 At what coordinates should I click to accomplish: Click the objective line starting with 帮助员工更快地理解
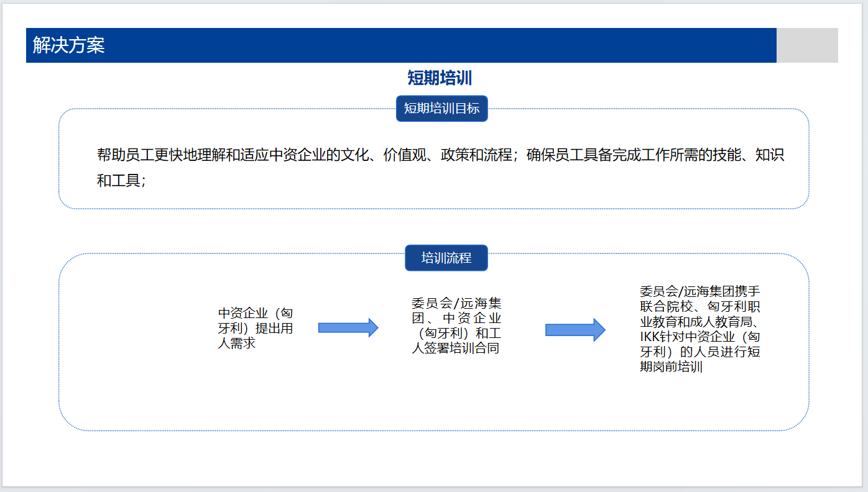[440, 155]
